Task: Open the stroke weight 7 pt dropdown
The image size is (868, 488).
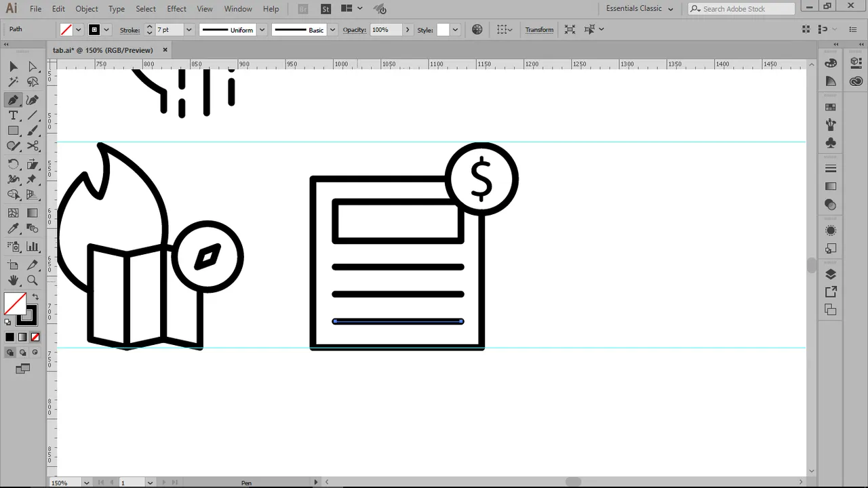Action: [189, 30]
